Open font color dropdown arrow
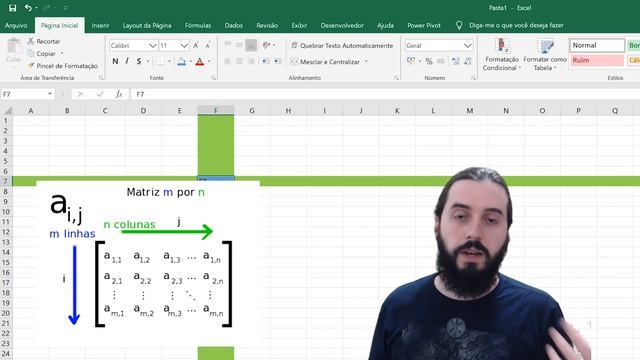The width and height of the screenshot is (640, 360). tap(209, 61)
